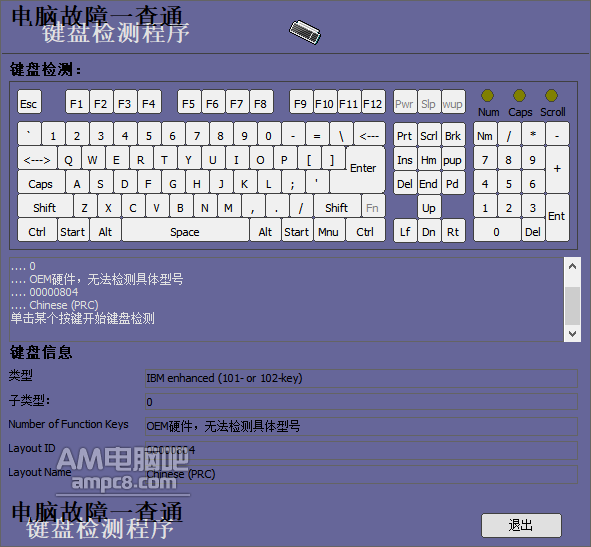The image size is (591, 547).
Task: Click the numpad plus key
Action: (x=557, y=169)
